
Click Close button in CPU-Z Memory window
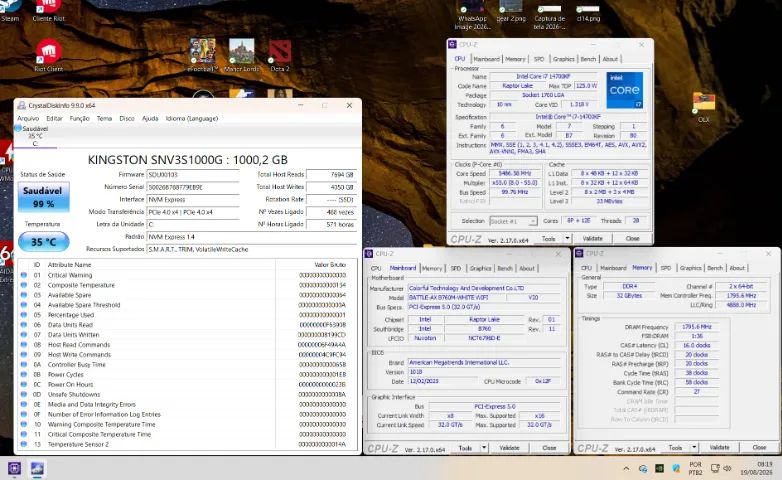[759, 448]
